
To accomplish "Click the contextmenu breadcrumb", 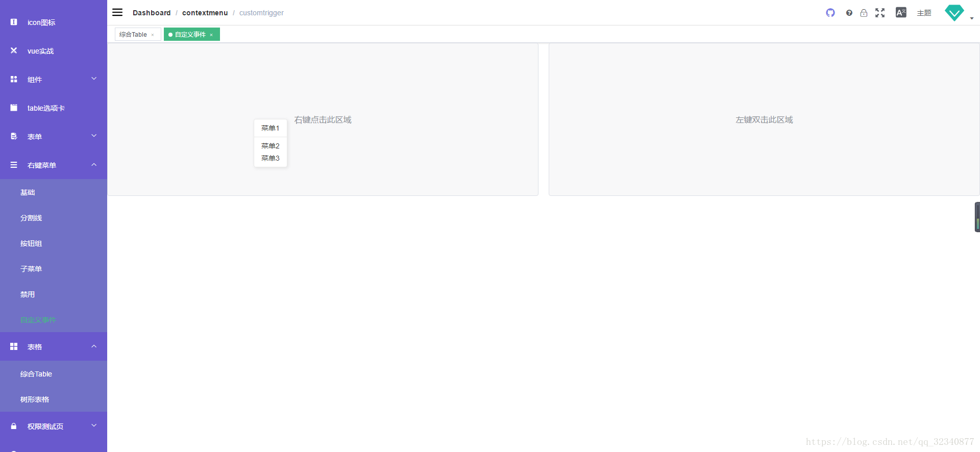I will point(205,13).
